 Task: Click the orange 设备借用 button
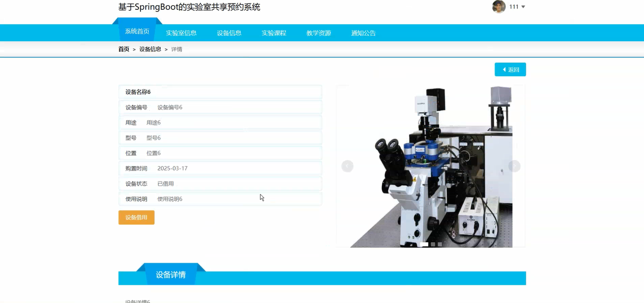(x=136, y=218)
